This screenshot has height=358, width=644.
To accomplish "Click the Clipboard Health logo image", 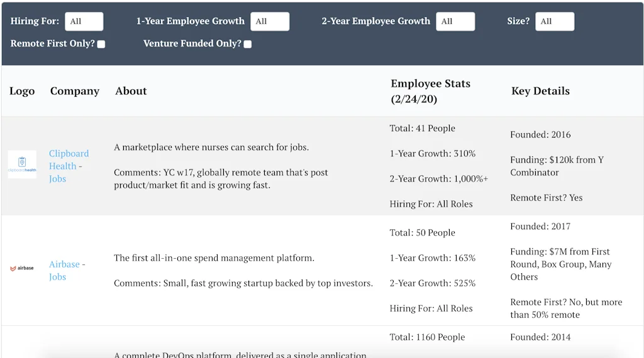I will pyautogui.click(x=22, y=165).
